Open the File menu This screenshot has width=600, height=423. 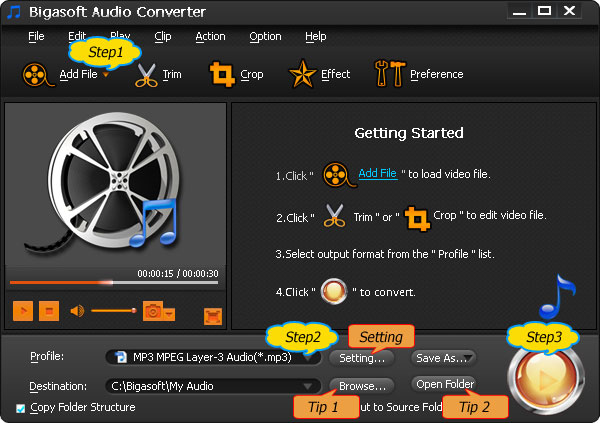coord(36,36)
